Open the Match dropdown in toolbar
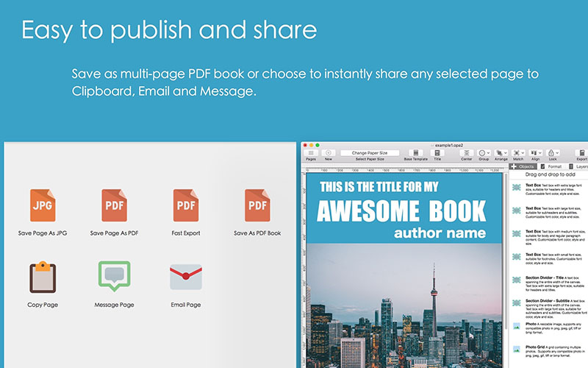 tap(518, 153)
